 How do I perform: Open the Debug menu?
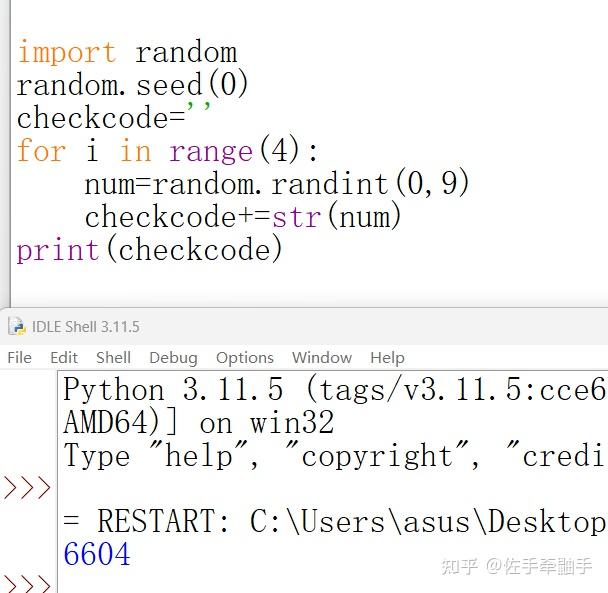173,358
